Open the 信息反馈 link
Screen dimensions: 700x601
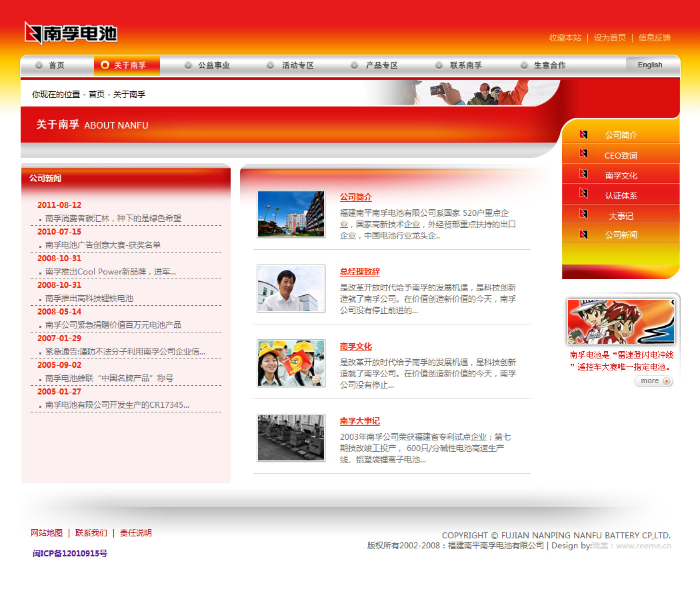[x=655, y=38]
